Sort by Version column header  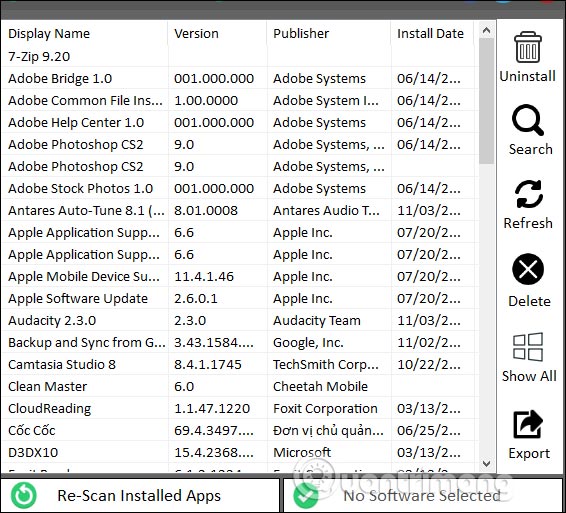coord(217,34)
